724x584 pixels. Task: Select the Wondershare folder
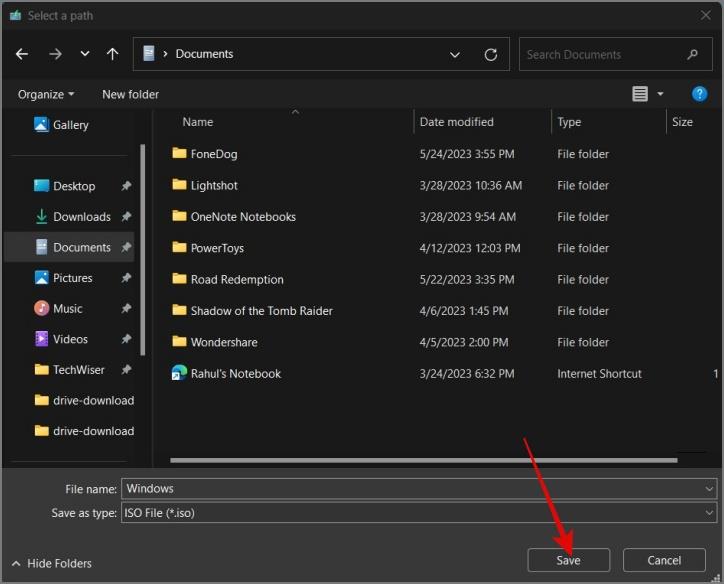pyautogui.click(x=224, y=342)
